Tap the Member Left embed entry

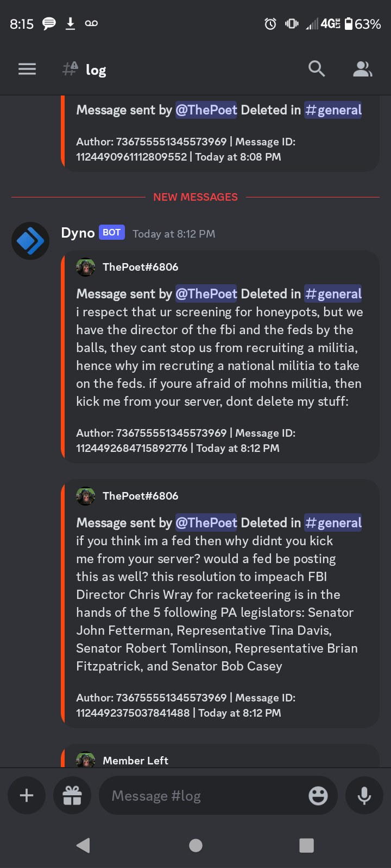point(135,760)
